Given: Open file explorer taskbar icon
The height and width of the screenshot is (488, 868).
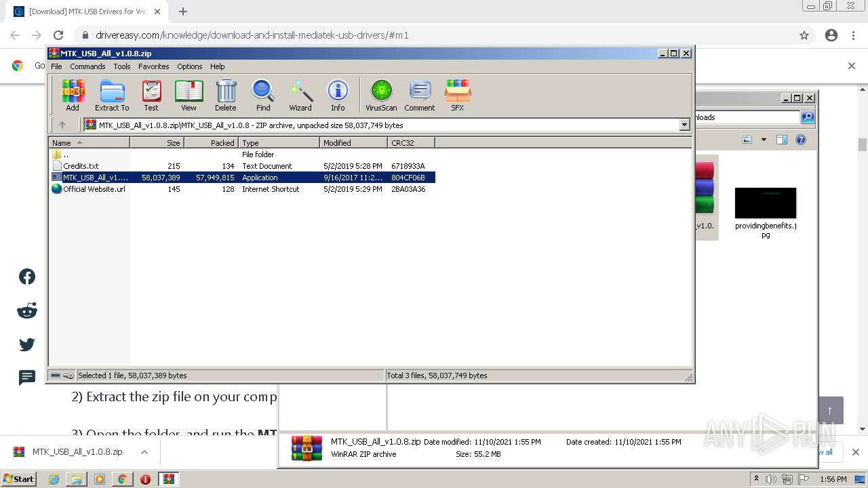Looking at the screenshot, I should coord(77,479).
